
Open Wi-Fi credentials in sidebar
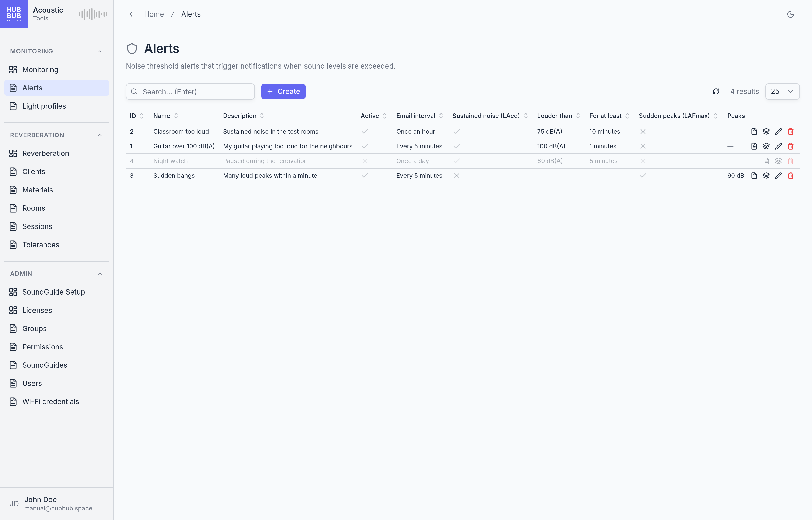[x=56, y=402]
